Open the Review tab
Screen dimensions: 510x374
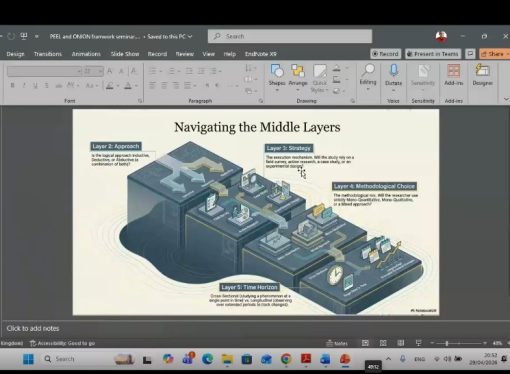coord(185,54)
